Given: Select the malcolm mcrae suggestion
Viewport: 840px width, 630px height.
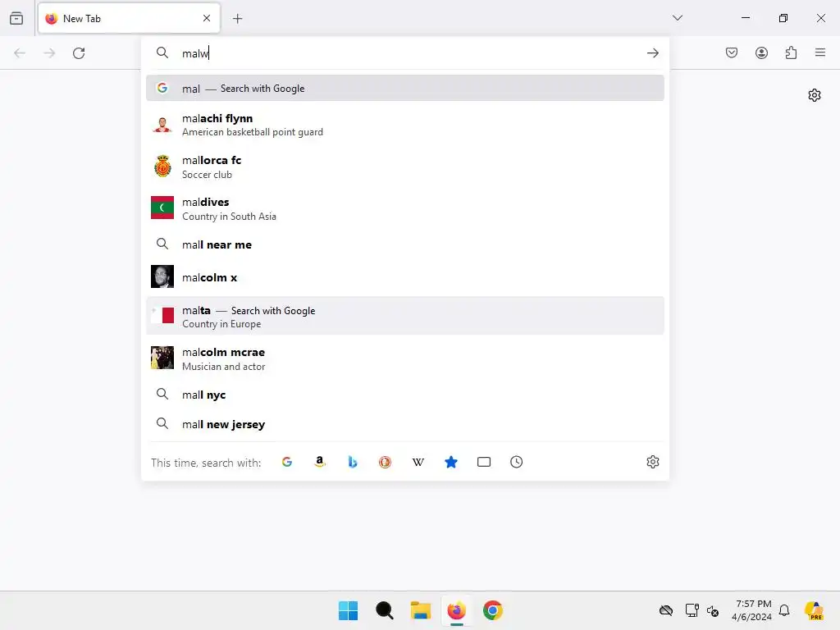Looking at the screenshot, I should (405, 358).
